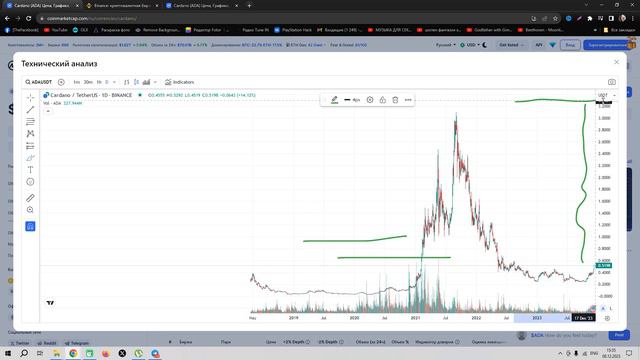
Task: Click the Vol ADA volume indicator legend
Action: (62, 103)
